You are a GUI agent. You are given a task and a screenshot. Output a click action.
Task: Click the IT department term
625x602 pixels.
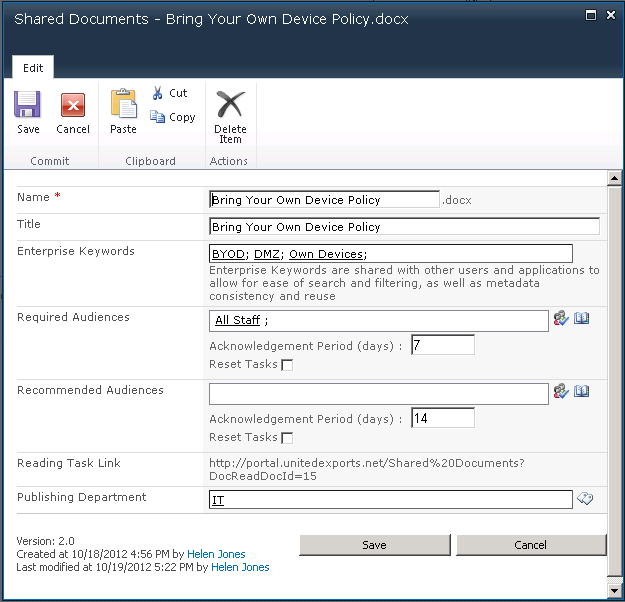coord(218,500)
